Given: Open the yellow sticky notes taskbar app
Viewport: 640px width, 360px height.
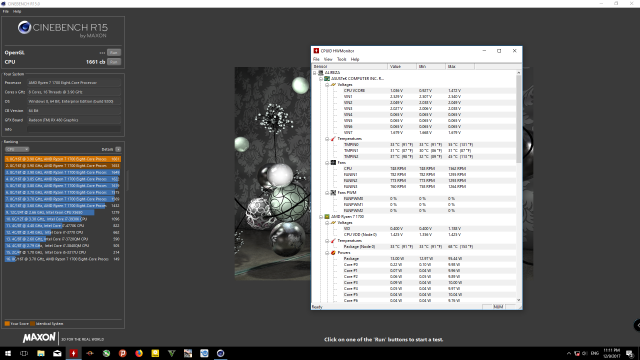Looking at the screenshot, I should coord(155,353).
